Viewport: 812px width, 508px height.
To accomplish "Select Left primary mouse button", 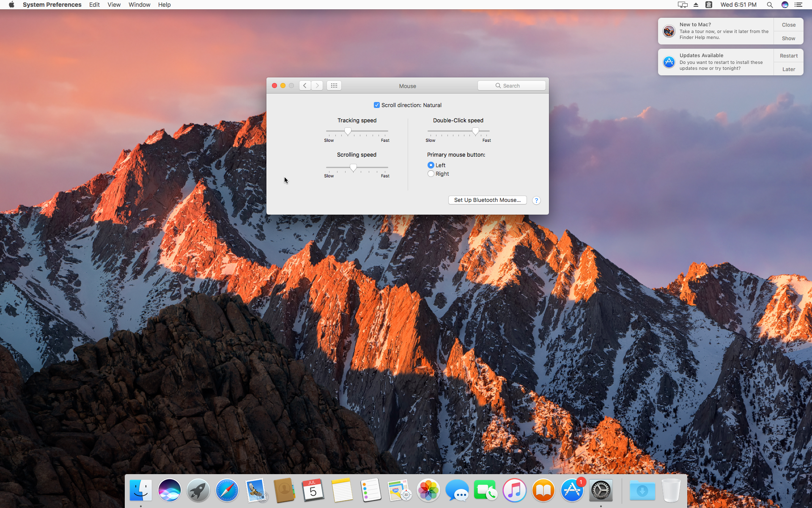I will click(x=431, y=165).
